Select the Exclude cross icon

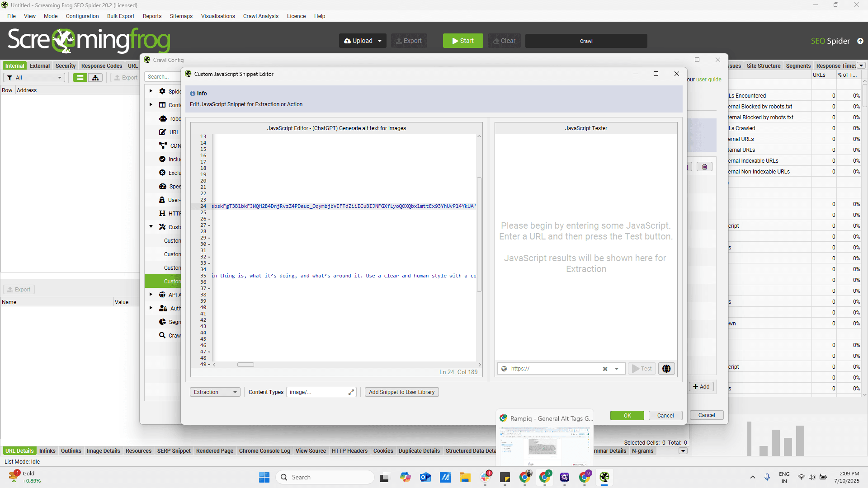[x=162, y=173]
